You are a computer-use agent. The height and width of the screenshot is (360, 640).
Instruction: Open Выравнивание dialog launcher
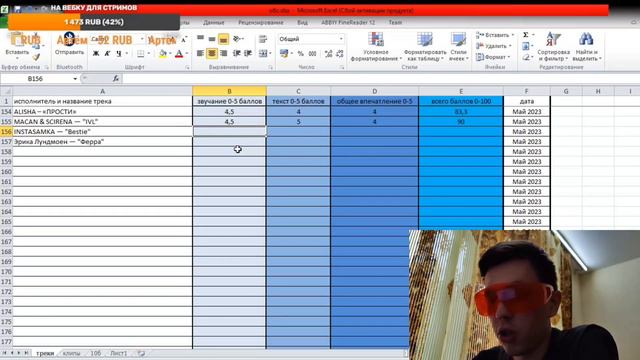(271, 67)
